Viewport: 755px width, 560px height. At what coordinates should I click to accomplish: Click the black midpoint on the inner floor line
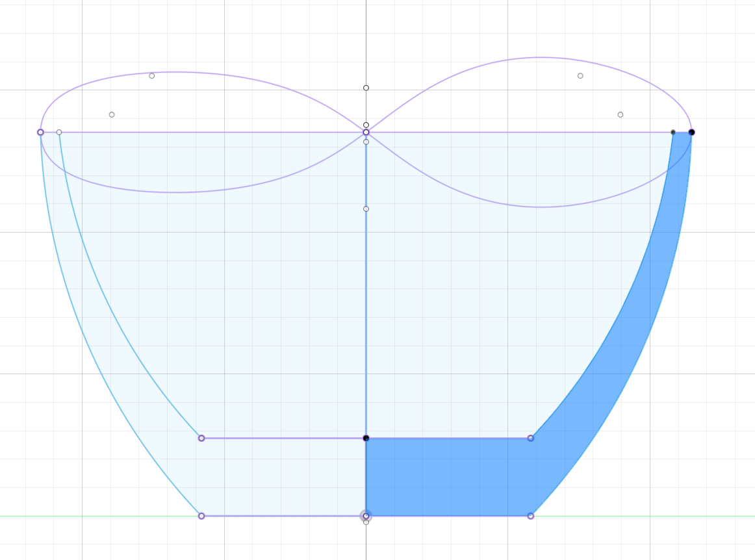coord(366,438)
